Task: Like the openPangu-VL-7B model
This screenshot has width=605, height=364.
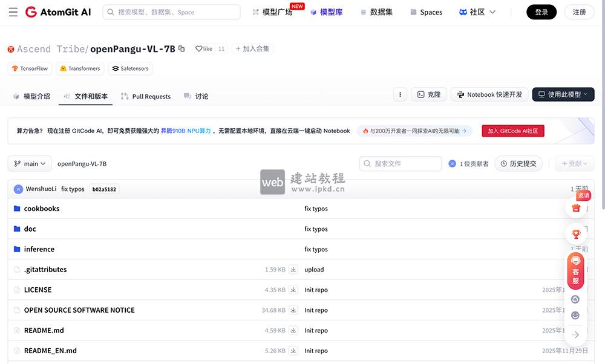Action: (x=206, y=49)
